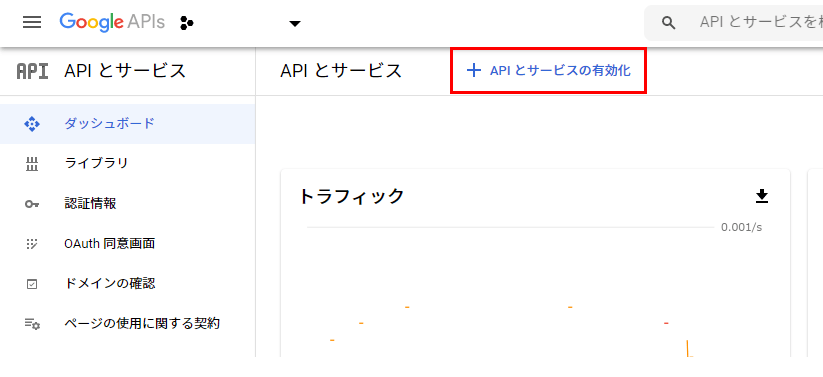Screen dimensions: 823x377
Task: Select the ダッシュボード menu item
Action: tap(128, 124)
